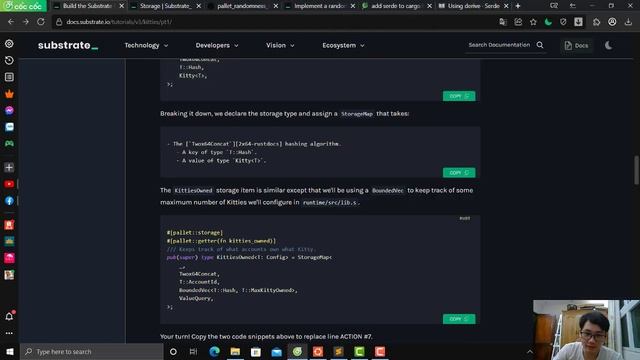The height and width of the screenshot is (360, 640).
Task: Switch to pallet_randomness tab
Action: click(242, 6)
